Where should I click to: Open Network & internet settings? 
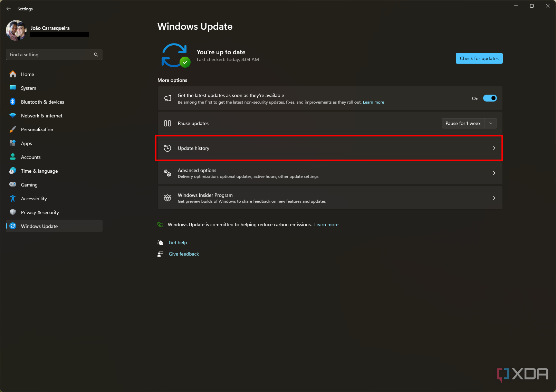pyautogui.click(x=54, y=116)
